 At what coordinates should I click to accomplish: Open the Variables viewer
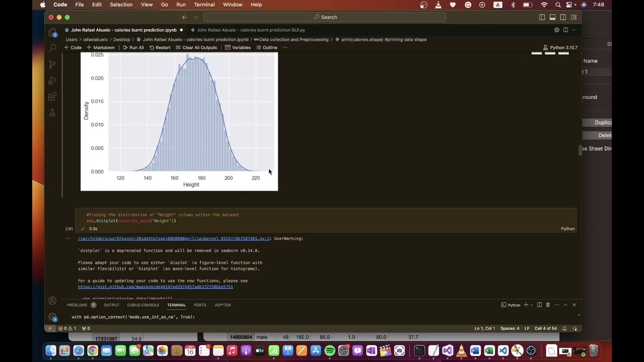click(x=237, y=48)
